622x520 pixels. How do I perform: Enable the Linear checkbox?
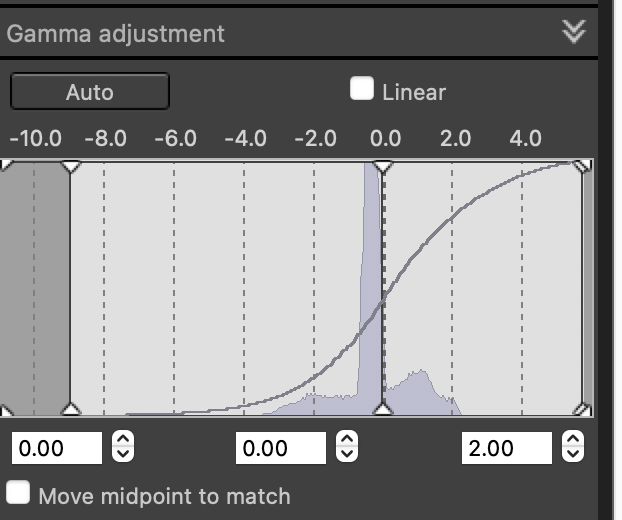coord(361,89)
